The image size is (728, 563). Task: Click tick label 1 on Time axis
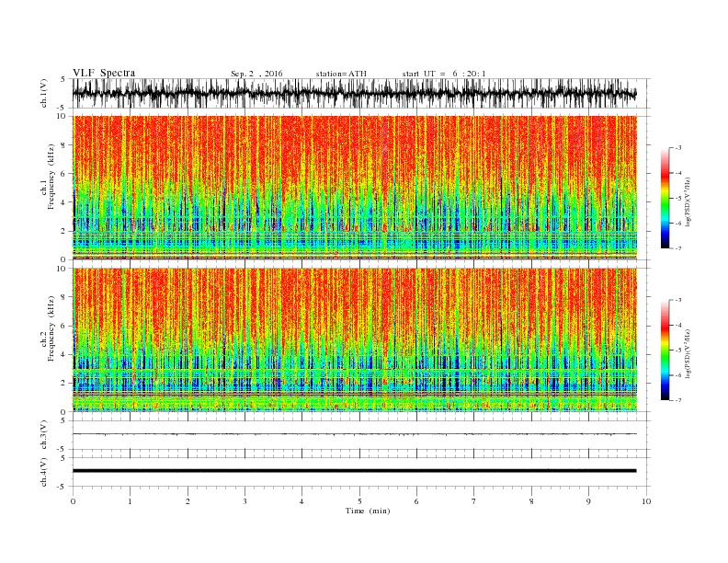(x=131, y=501)
